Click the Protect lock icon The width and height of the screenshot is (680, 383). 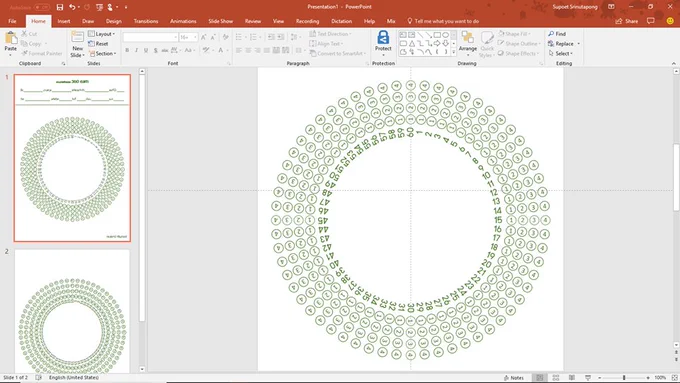(x=383, y=38)
